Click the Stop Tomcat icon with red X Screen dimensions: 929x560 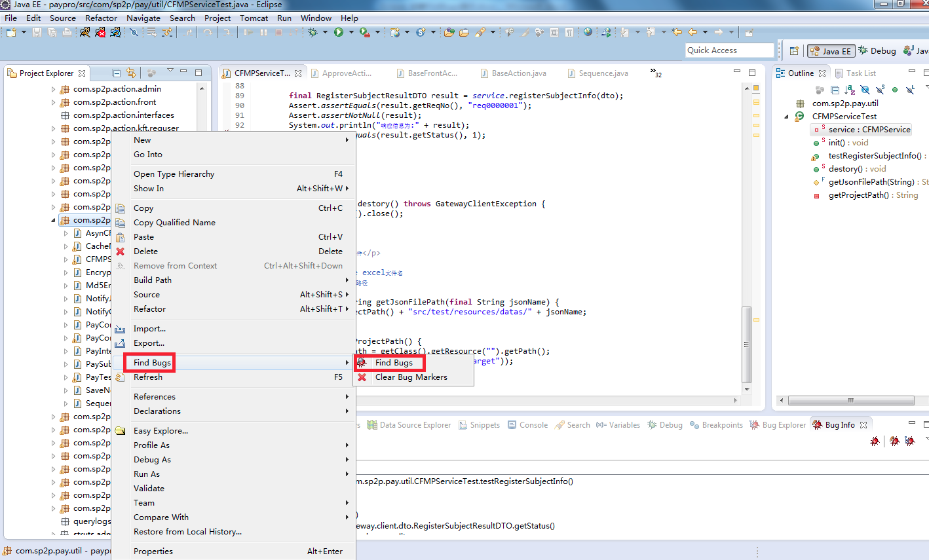click(100, 32)
